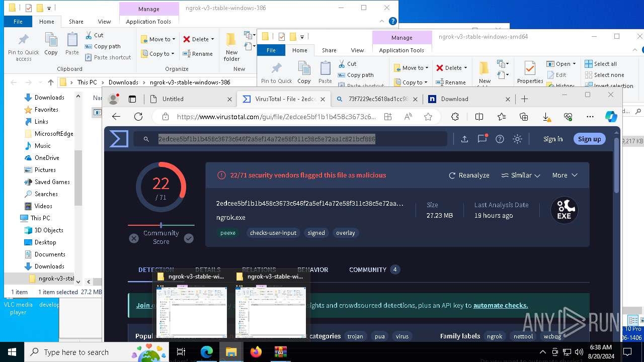Open Application Tools tab in 386 window
The image size is (644, 362).
[148, 22]
